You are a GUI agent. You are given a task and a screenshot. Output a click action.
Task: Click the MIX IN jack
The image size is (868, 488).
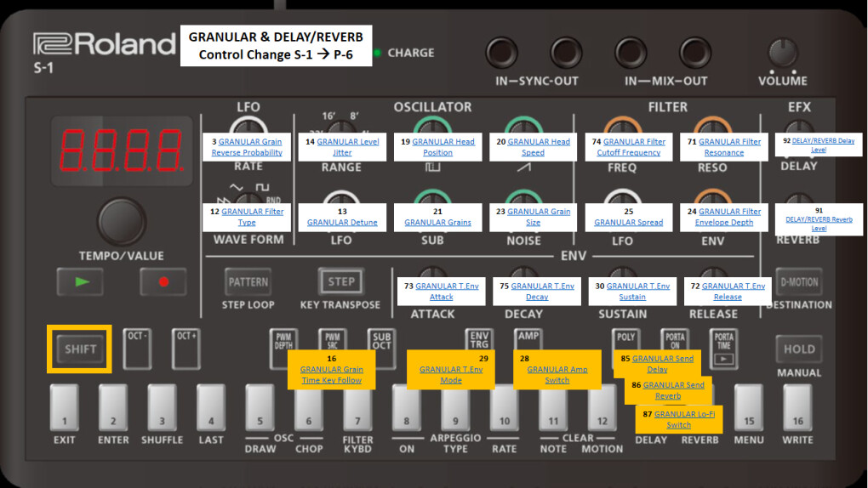[631, 53]
